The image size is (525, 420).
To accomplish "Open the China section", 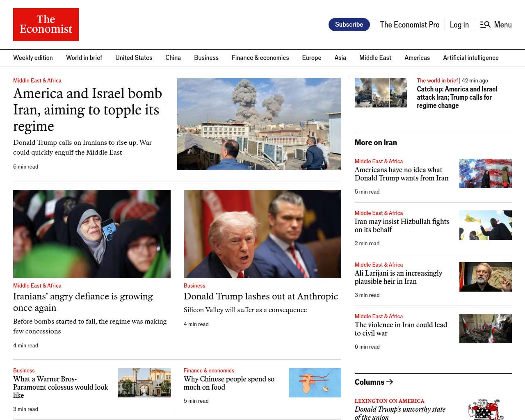I will (x=173, y=58).
